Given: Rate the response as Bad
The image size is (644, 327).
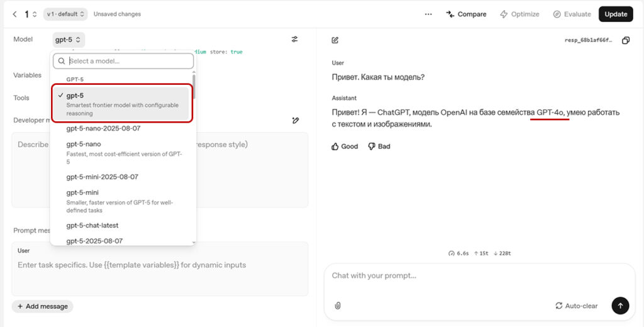Looking at the screenshot, I should coord(379,147).
